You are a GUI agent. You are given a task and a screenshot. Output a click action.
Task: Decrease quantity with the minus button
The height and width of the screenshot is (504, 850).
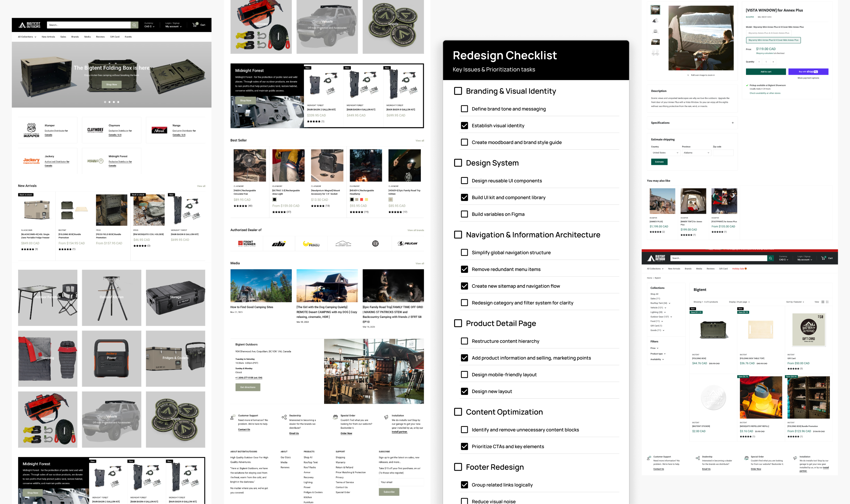coord(759,62)
